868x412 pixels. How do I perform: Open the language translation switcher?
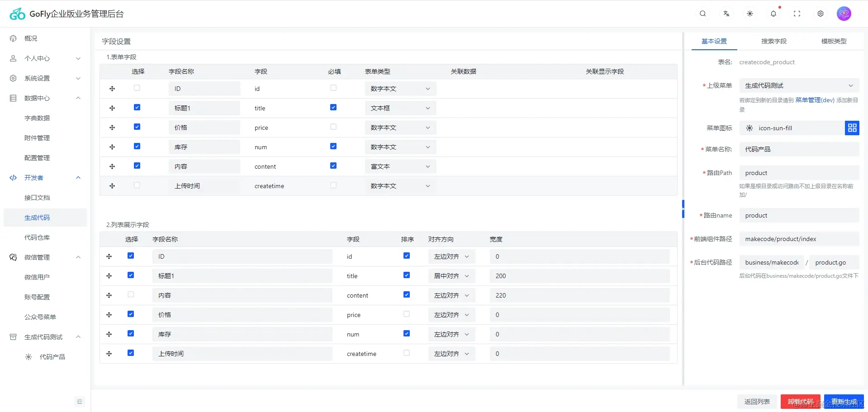[726, 14]
